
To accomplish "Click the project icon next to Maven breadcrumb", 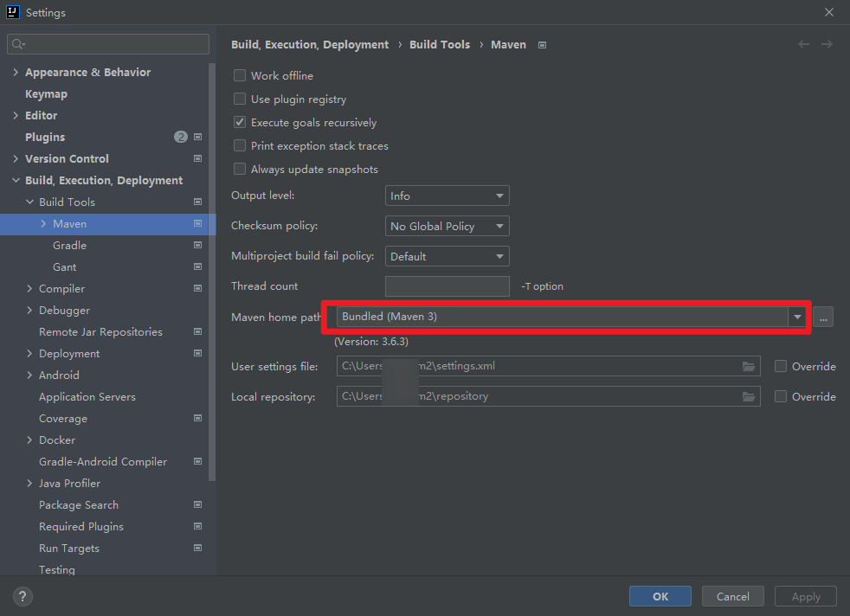I will point(542,45).
